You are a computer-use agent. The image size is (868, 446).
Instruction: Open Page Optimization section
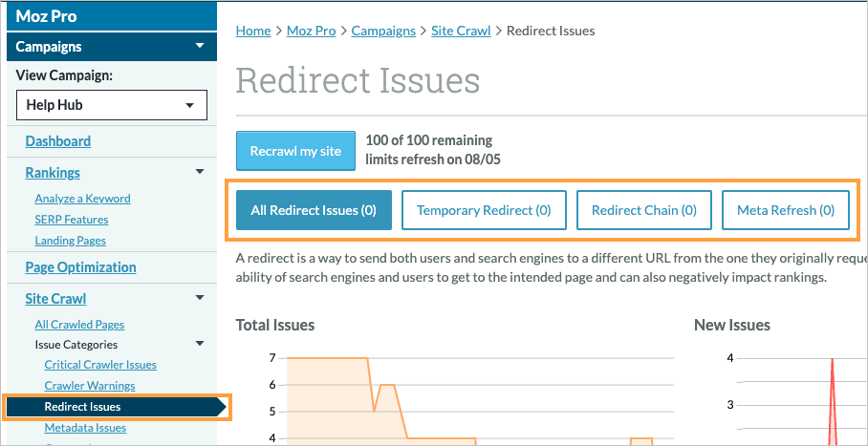click(80, 267)
